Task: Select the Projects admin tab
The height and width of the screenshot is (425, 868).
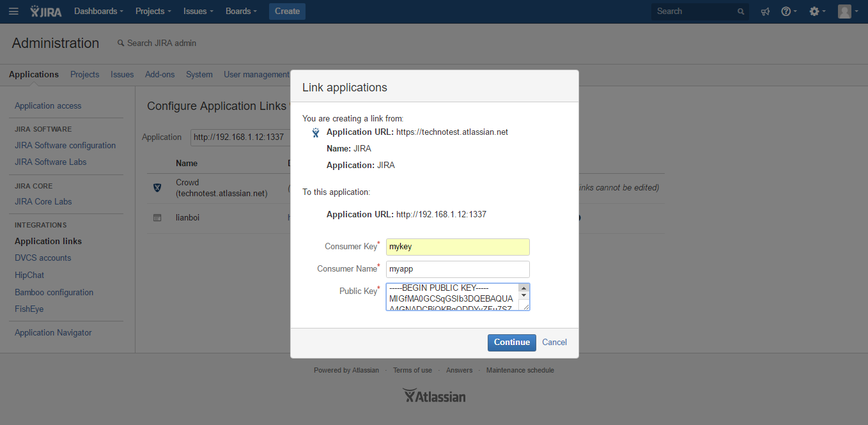Action: [85, 75]
